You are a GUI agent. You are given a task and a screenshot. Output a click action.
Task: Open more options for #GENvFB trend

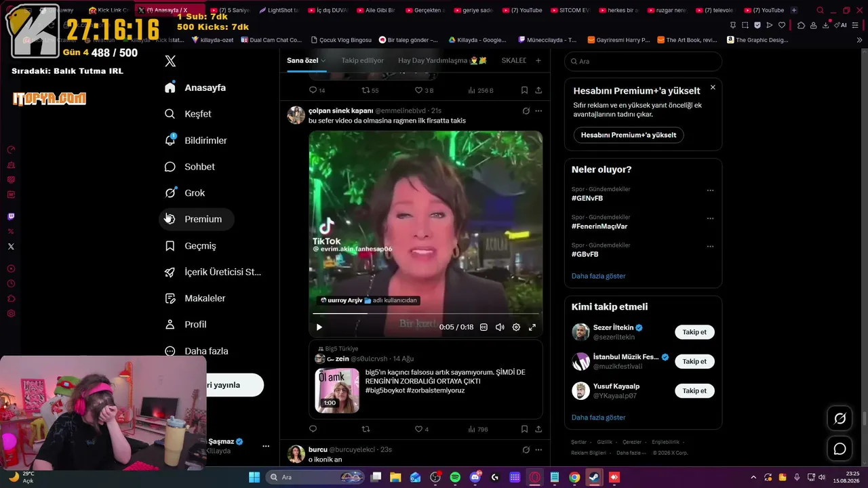click(710, 190)
